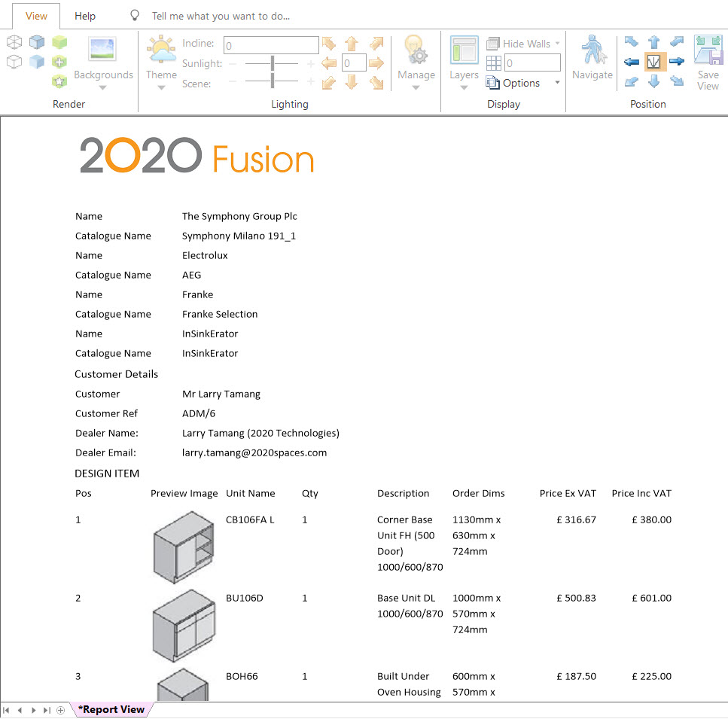This screenshot has height=719, width=728.
Task: Select the solid blue cube render mode
Action: pos(37,62)
